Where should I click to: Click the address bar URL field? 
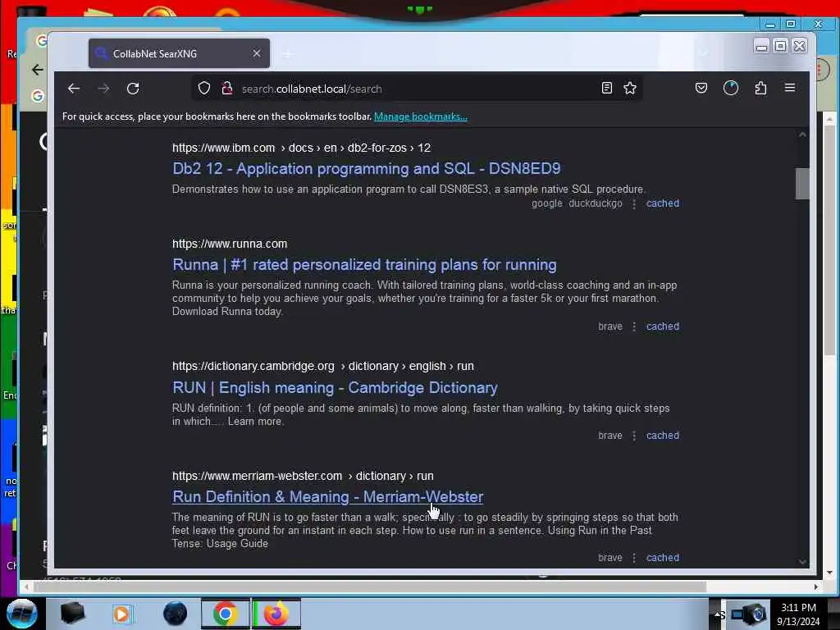[418, 89]
